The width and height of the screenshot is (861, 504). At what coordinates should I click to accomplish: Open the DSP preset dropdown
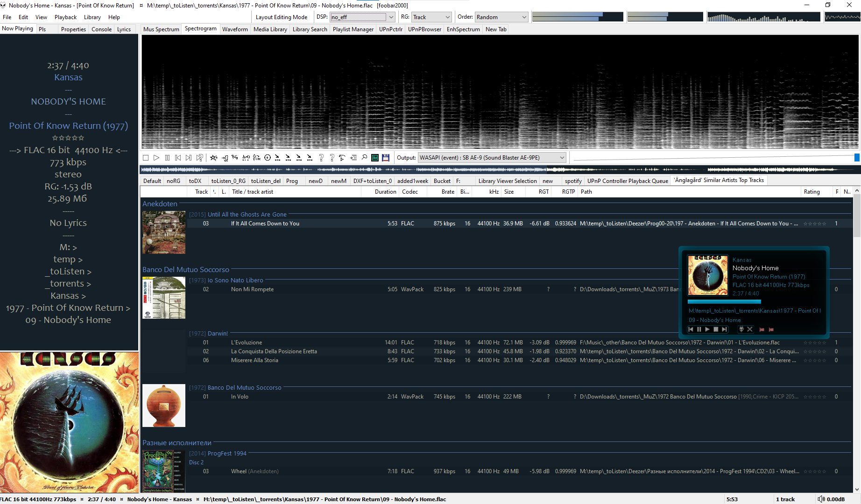pyautogui.click(x=391, y=17)
